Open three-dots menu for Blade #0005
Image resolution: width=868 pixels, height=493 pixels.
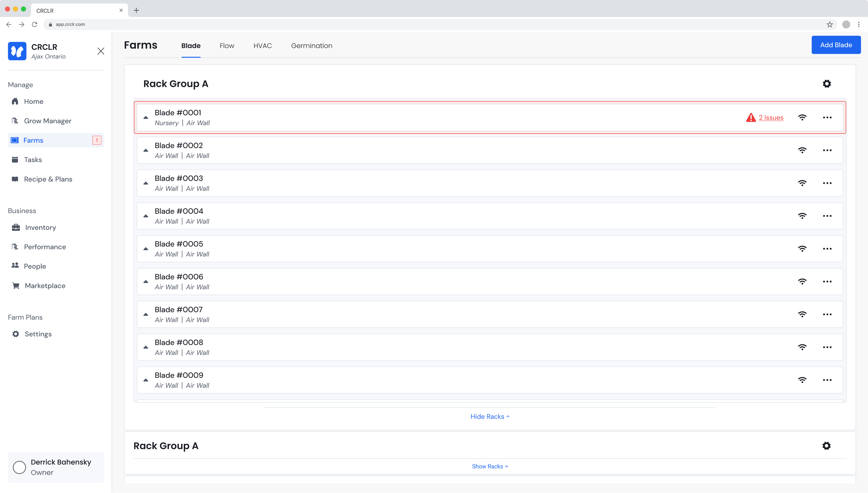tap(827, 249)
